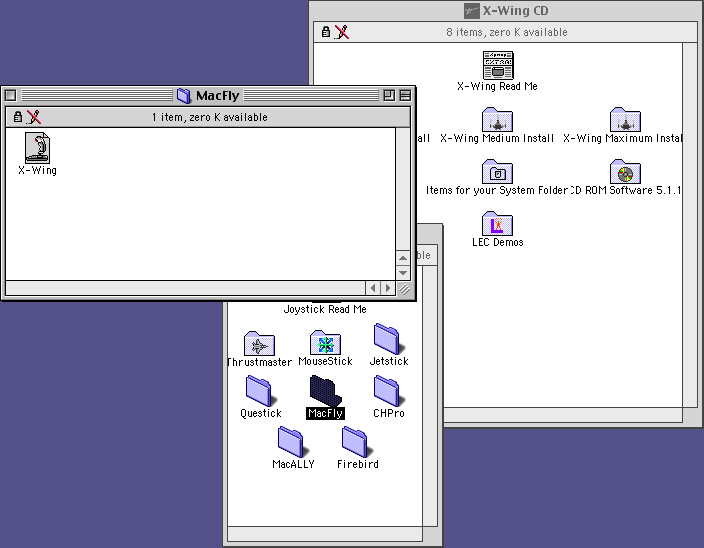
Task: Open the CD ROM Software 5.1.1 folder
Action: click(625, 171)
